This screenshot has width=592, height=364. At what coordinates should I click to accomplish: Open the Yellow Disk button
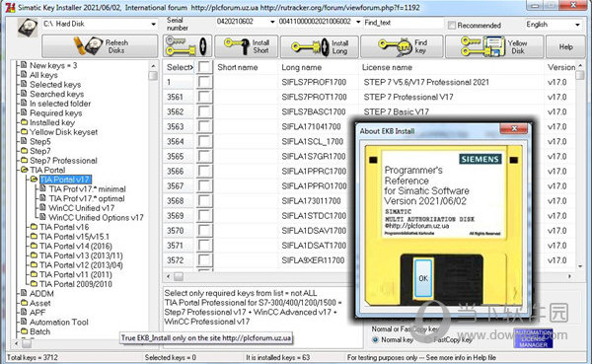tap(494, 46)
